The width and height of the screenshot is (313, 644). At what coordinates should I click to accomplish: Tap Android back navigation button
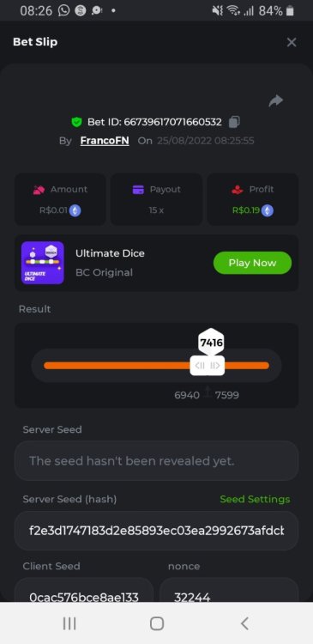244,623
